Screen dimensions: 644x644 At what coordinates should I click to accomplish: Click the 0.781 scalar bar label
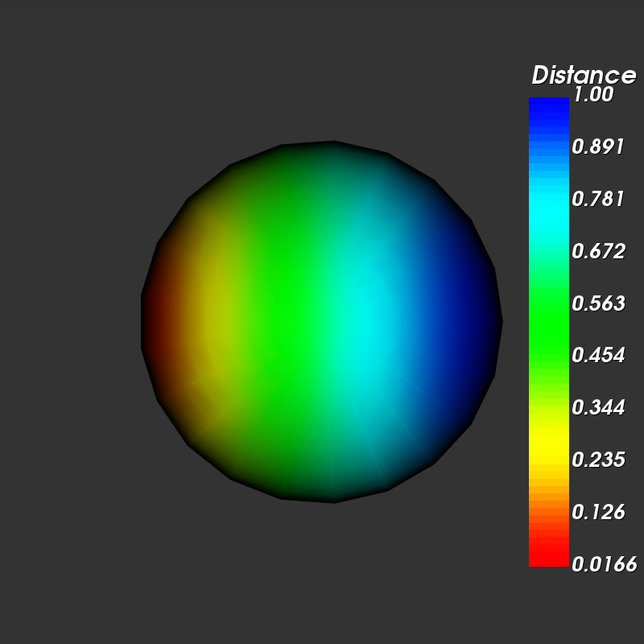(597, 199)
